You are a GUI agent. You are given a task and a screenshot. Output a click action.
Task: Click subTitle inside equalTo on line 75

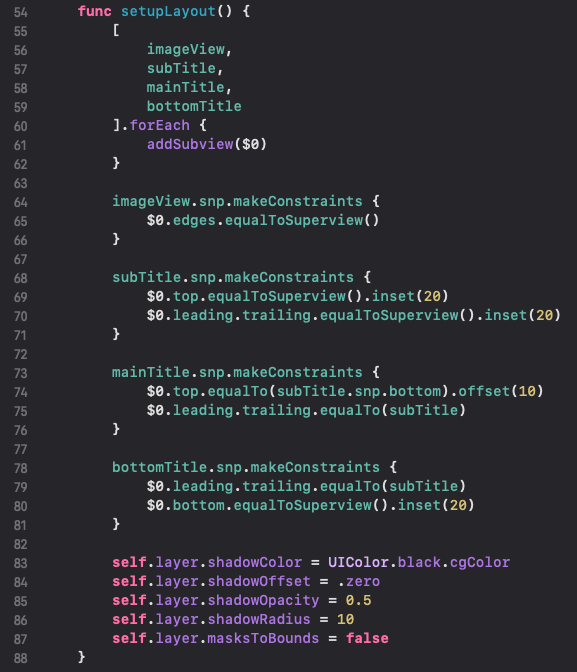424,410
